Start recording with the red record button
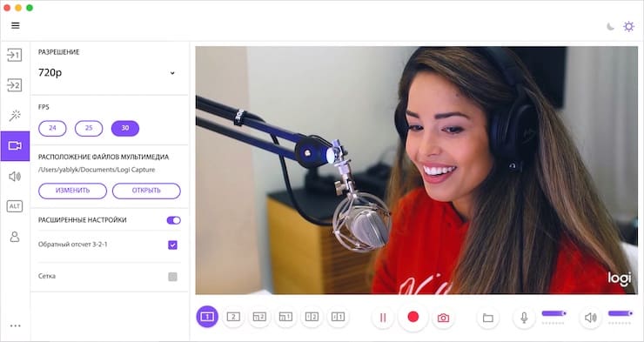Image resolution: width=644 pixels, height=342 pixels. pos(413,317)
